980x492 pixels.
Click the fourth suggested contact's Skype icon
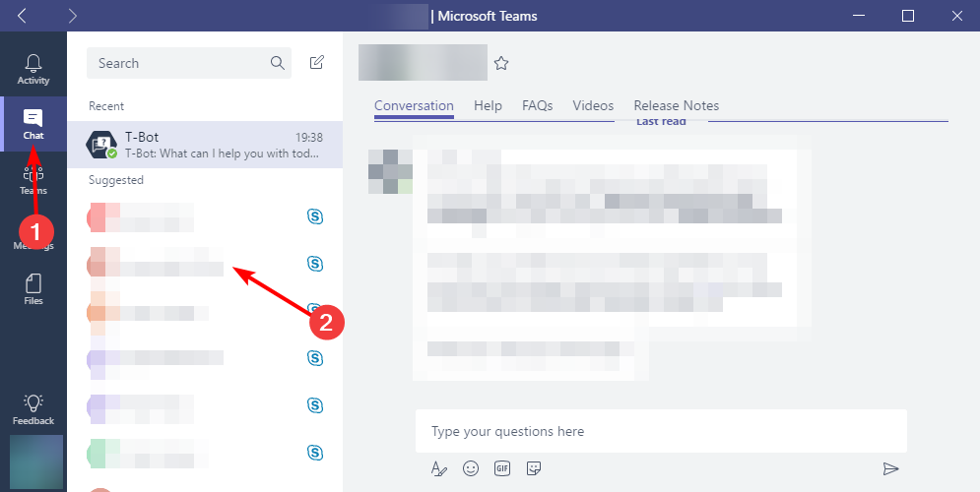click(315, 358)
